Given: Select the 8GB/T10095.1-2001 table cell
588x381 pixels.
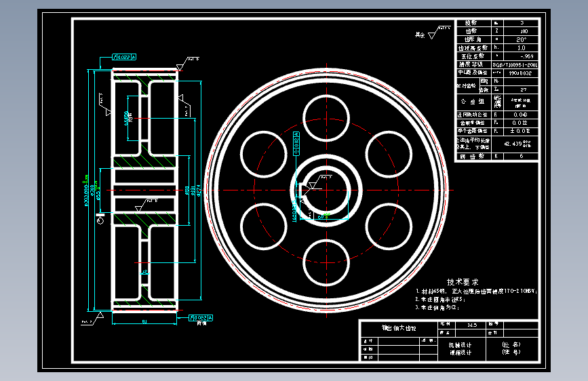Looking at the screenshot, I should click(x=515, y=65).
